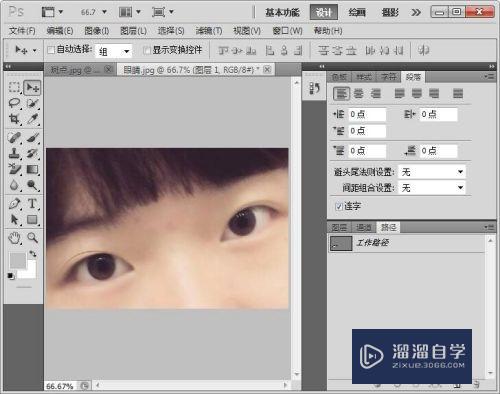Reset default foreground and background colors
The image size is (500, 394).
(x=11, y=276)
